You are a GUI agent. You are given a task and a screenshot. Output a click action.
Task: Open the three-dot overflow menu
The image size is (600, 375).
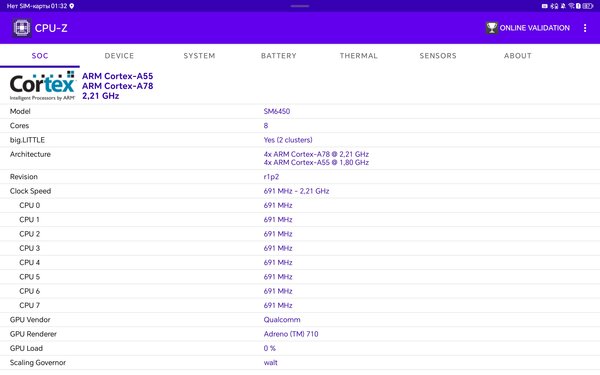click(x=585, y=28)
